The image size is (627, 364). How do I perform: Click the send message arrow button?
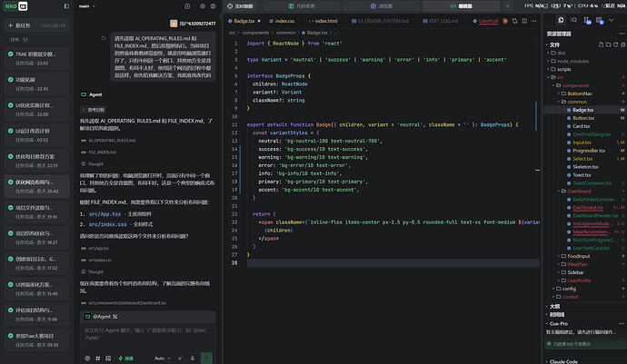click(206, 358)
